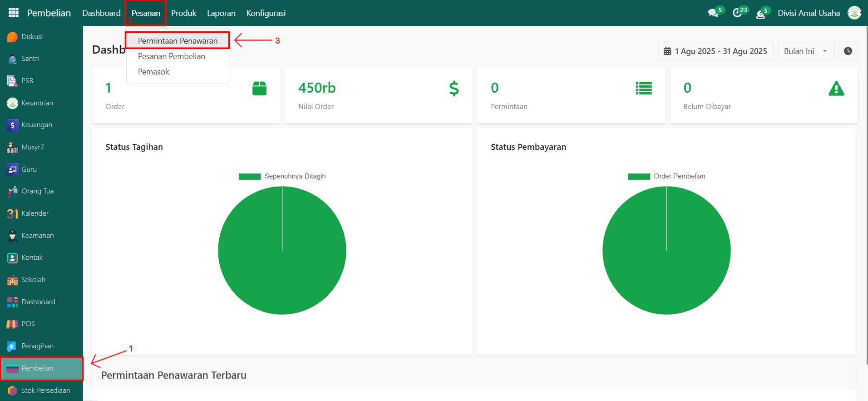Image resolution: width=868 pixels, height=401 pixels.
Task: Open the date range picker field
Action: 715,51
